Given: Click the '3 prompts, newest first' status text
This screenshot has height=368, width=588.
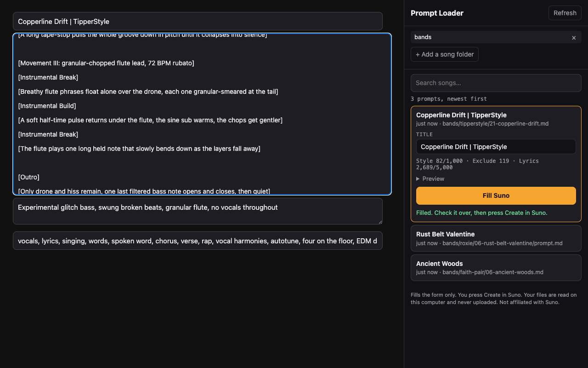Looking at the screenshot, I should (449, 99).
